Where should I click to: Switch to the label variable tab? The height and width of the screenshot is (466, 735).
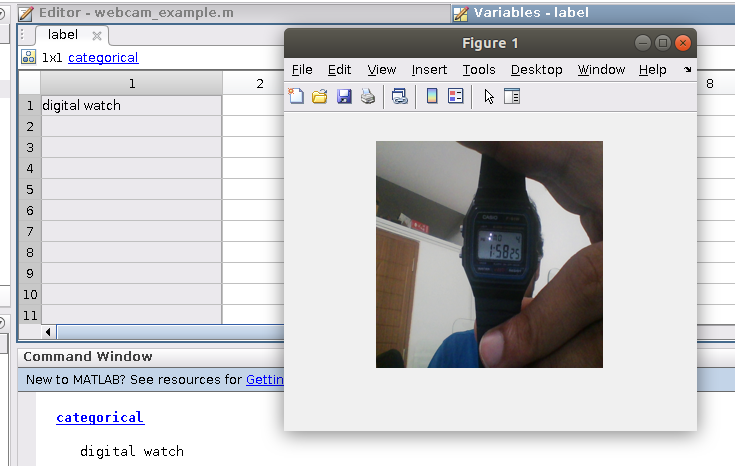[x=62, y=35]
